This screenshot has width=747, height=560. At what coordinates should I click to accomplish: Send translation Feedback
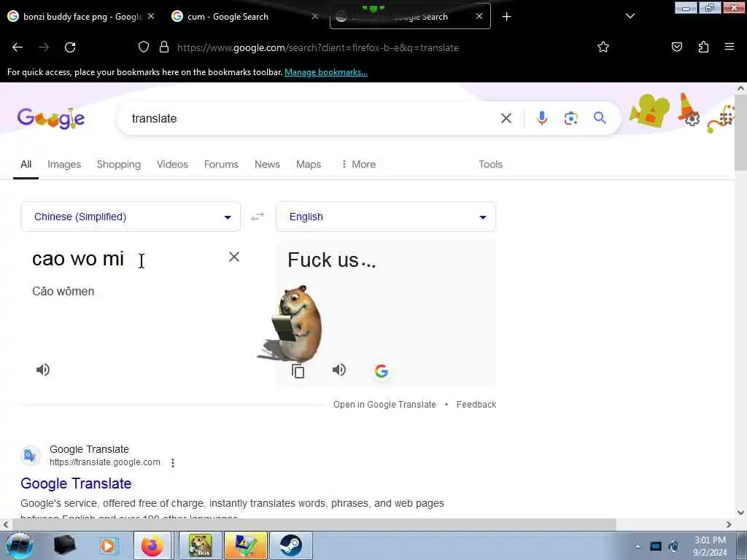click(x=476, y=404)
